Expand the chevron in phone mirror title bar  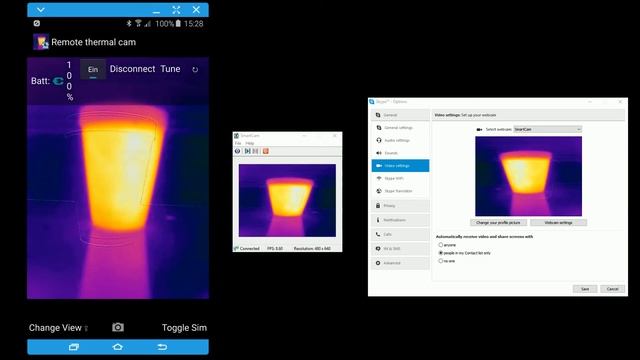[x=40, y=10]
